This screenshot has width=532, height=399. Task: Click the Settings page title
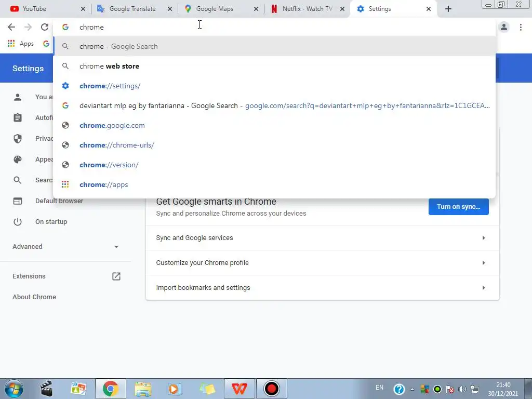pyautogui.click(x=28, y=69)
